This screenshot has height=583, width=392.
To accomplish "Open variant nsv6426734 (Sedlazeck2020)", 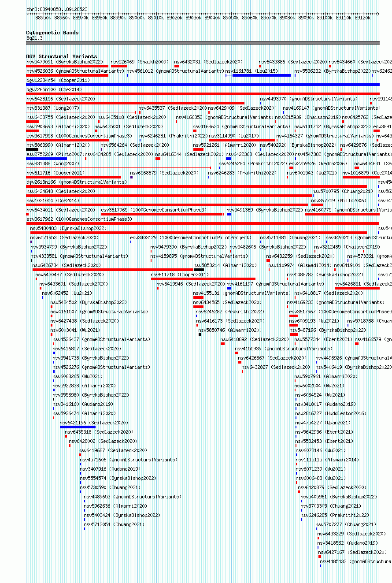I will tap(67, 266).
